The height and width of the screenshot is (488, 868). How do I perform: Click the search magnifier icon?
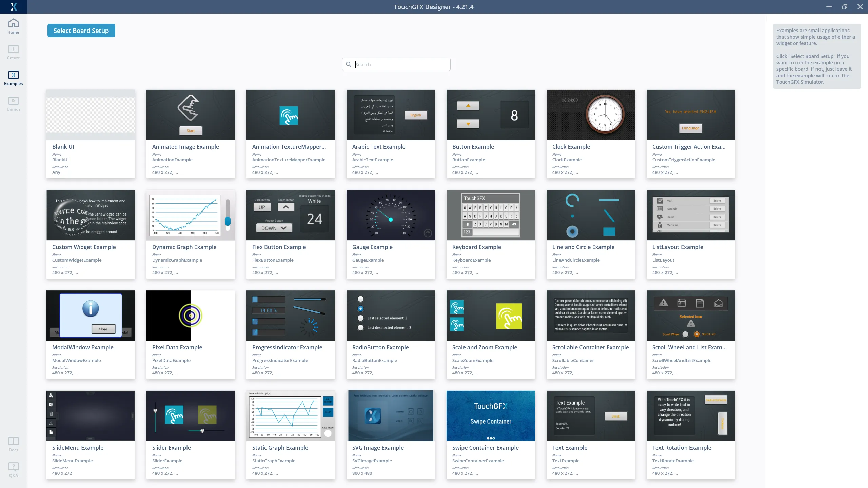point(348,64)
